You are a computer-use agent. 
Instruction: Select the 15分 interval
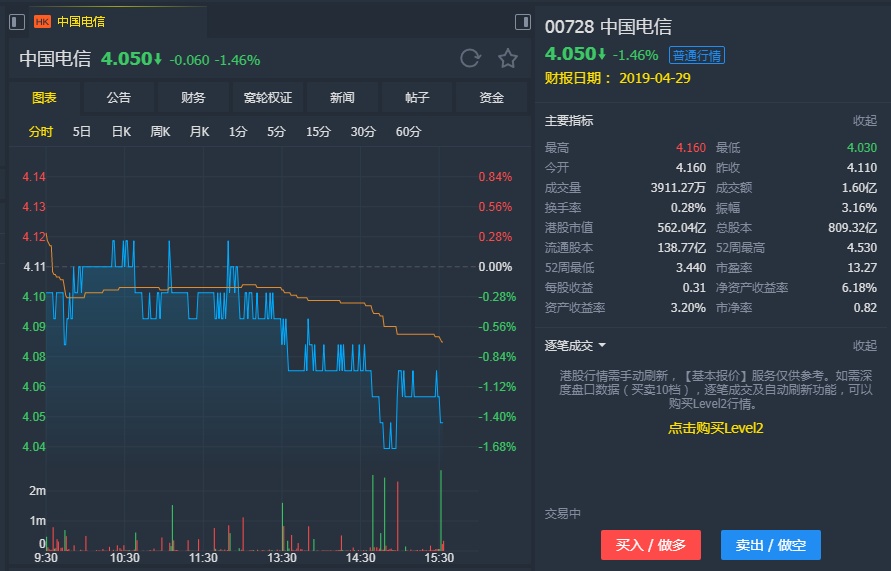click(318, 132)
